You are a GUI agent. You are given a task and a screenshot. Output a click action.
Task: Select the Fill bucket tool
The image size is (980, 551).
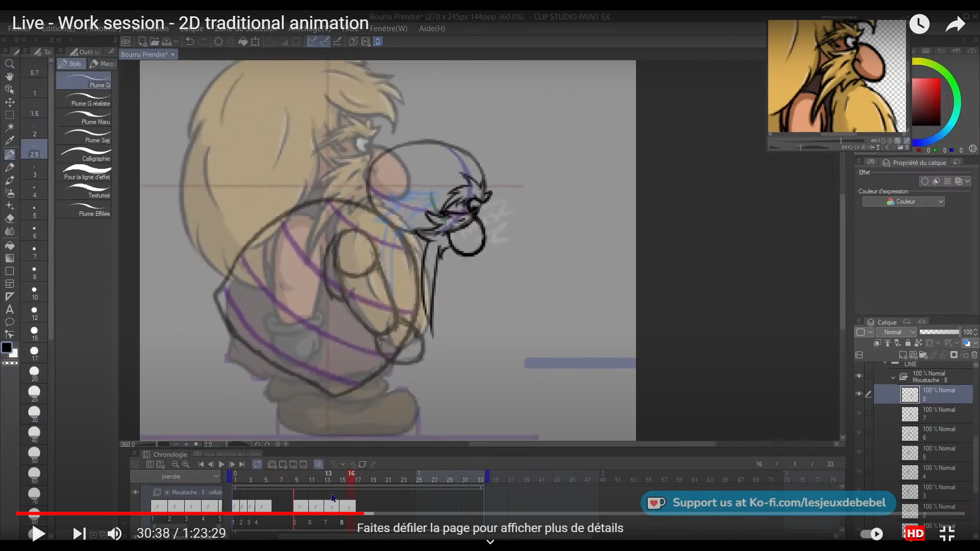click(9, 245)
